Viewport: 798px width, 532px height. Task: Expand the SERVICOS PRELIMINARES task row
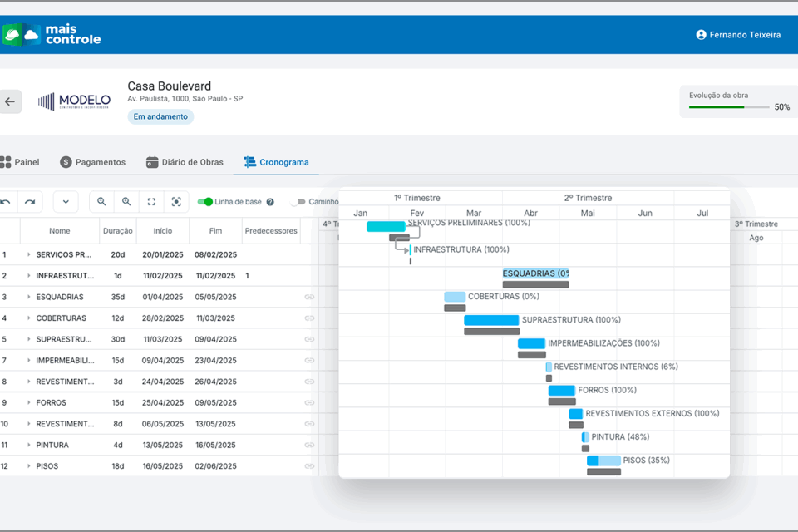point(28,255)
